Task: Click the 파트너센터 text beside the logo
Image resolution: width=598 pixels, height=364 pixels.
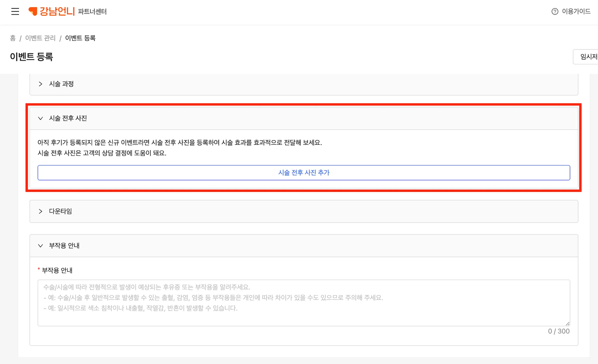Action: 92,12
